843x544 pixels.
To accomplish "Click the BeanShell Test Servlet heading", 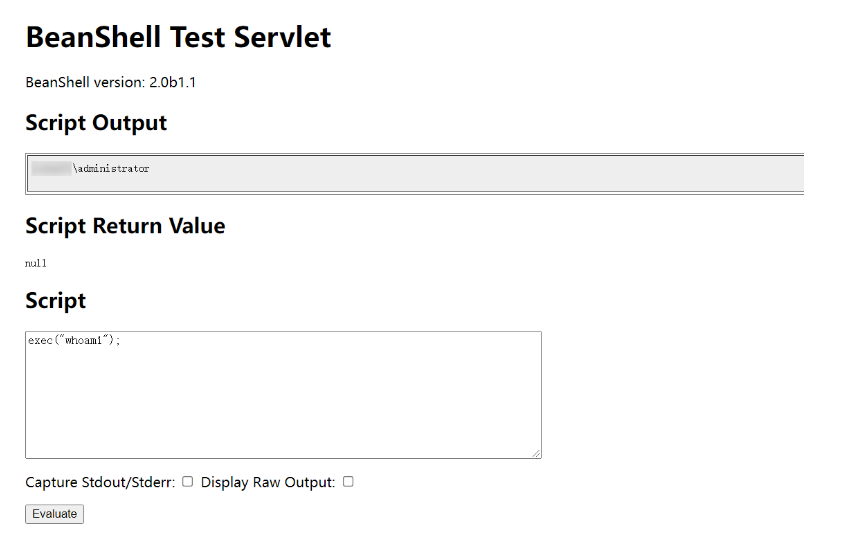I will [x=178, y=37].
